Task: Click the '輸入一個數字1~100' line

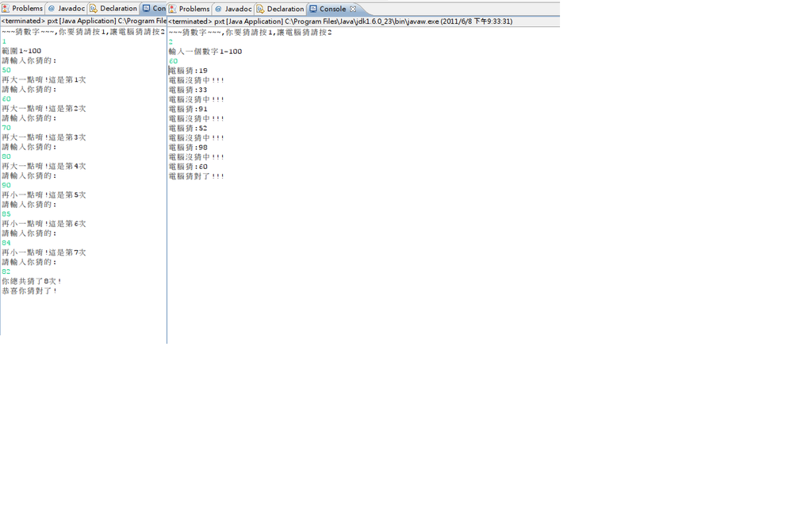Action: tap(205, 52)
